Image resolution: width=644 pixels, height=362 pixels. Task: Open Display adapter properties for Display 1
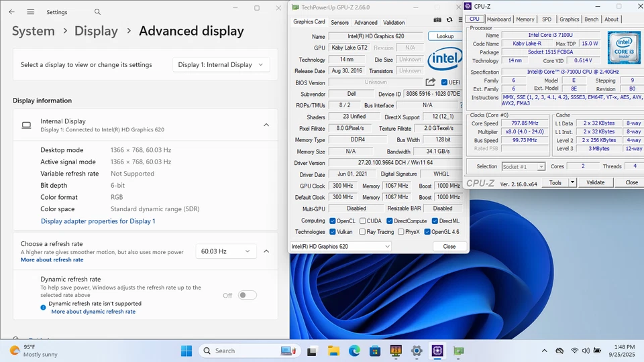[x=98, y=221]
